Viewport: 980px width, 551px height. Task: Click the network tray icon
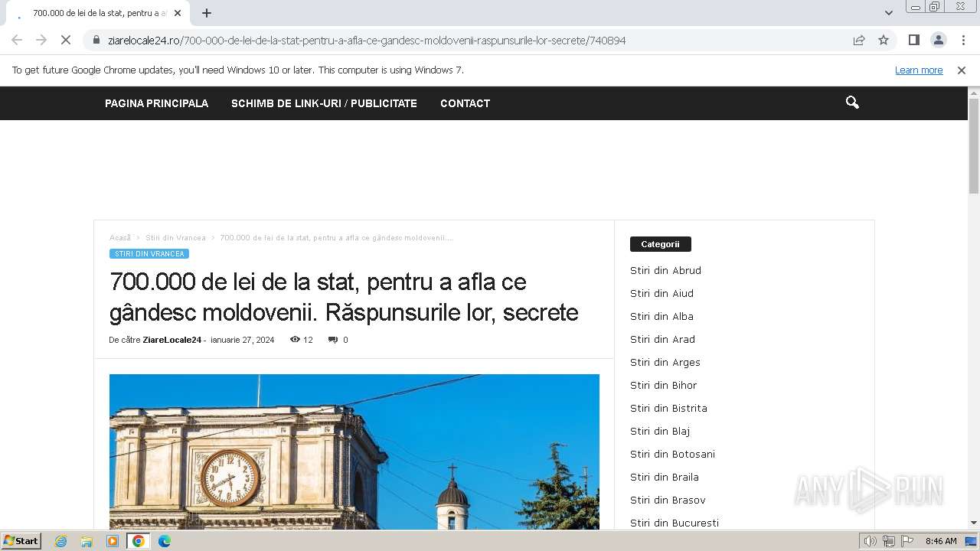point(889,541)
